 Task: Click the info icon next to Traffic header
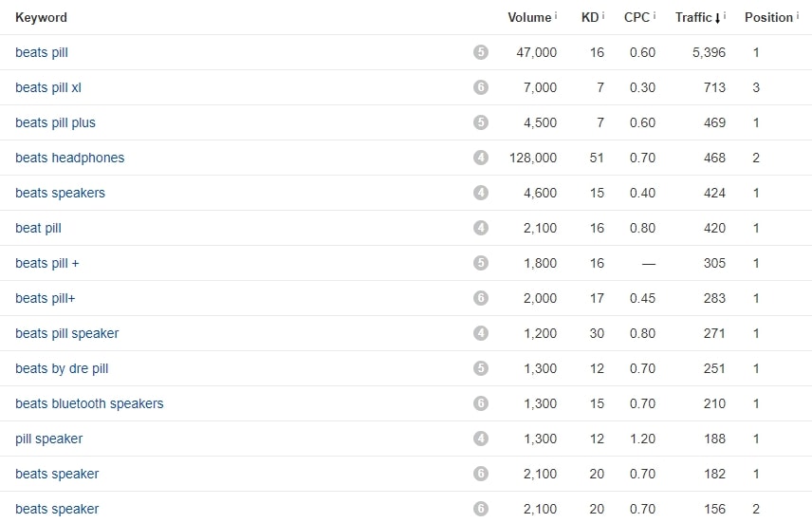click(725, 15)
